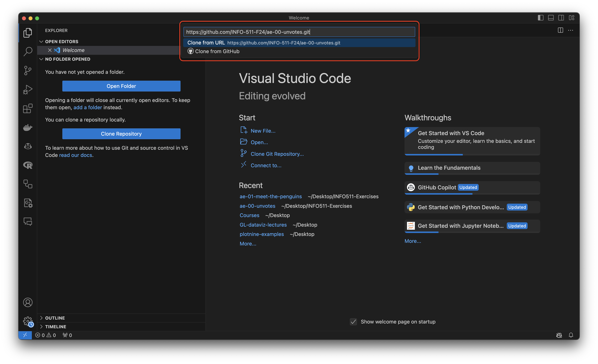Image resolution: width=598 pixels, height=364 pixels.
Task: Toggle the Primary Side Bar layout button
Action: (541, 18)
